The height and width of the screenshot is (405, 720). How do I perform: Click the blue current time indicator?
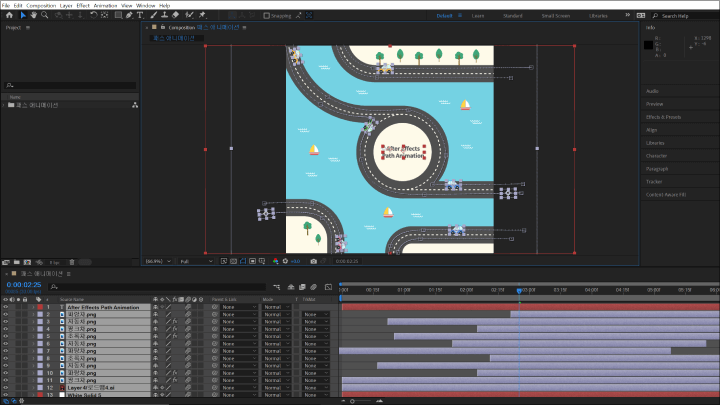tap(519, 291)
